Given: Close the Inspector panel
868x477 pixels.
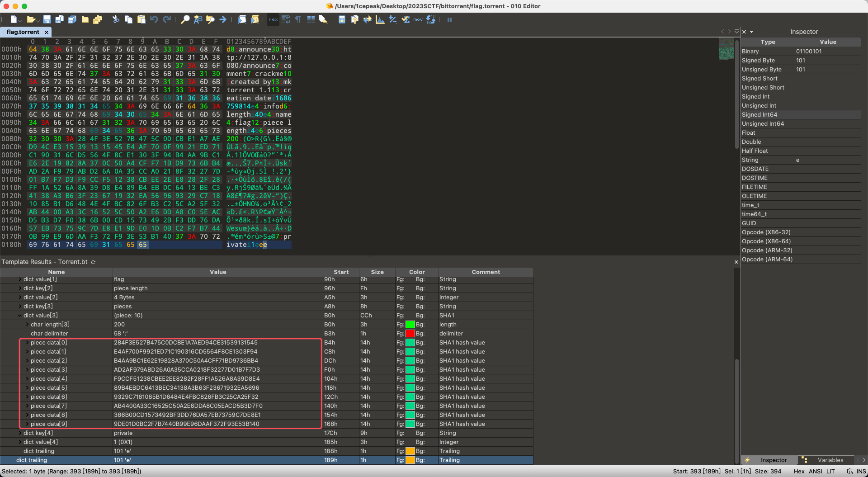Looking at the screenshot, I should pyautogui.click(x=744, y=32).
